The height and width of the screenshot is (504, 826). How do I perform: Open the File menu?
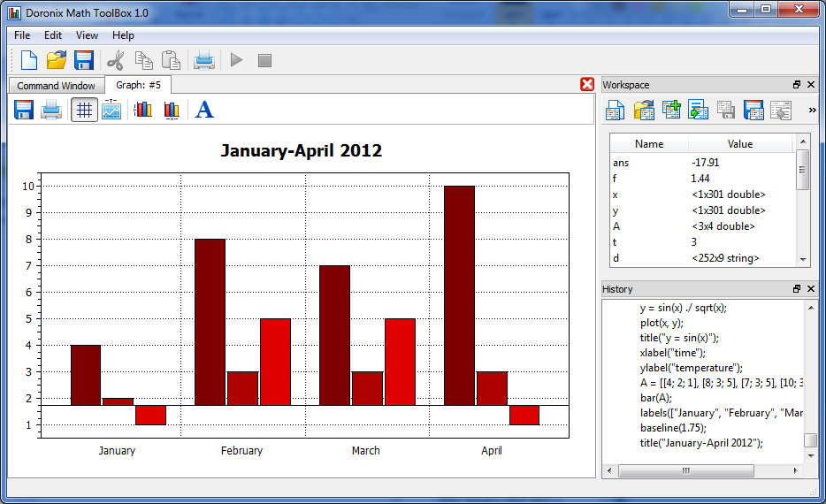click(22, 35)
